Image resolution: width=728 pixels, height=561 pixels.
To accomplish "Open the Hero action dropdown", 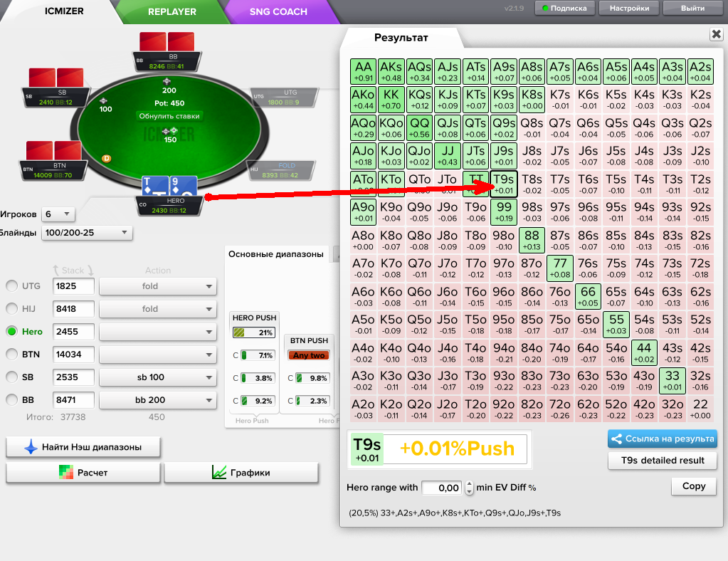I will tap(158, 332).
